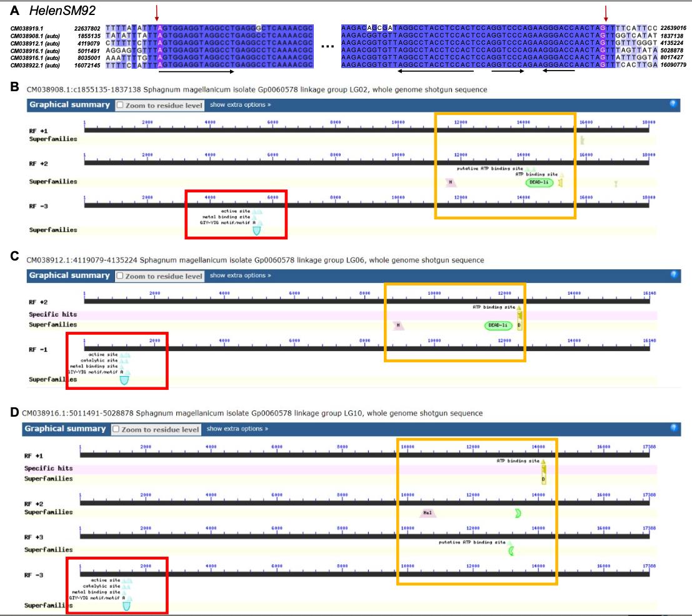
Task: Select the green DEAD-li domain in panel C
Action: pyautogui.click(x=498, y=325)
